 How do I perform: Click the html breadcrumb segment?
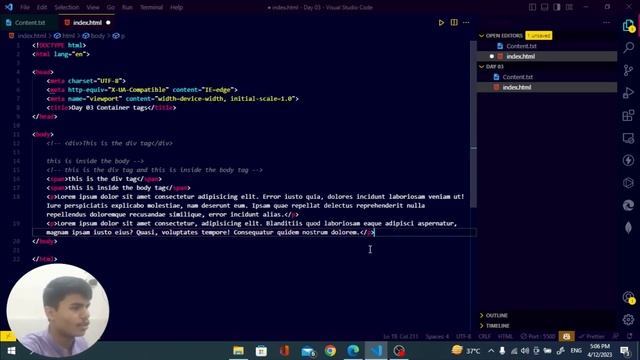(x=65, y=36)
